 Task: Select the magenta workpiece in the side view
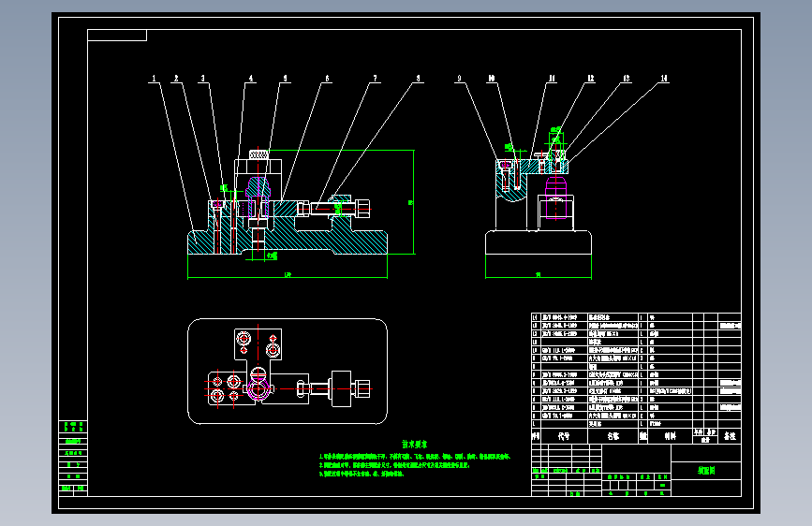click(556, 198)
